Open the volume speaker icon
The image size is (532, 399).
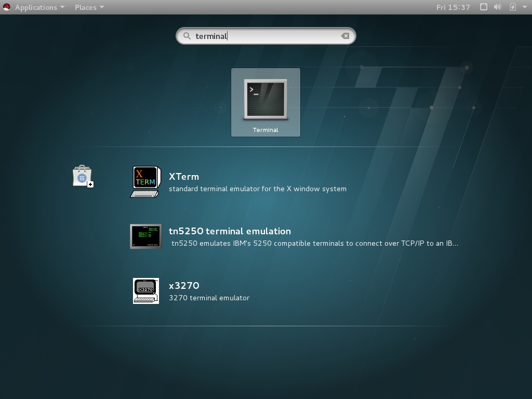point(497,7)
